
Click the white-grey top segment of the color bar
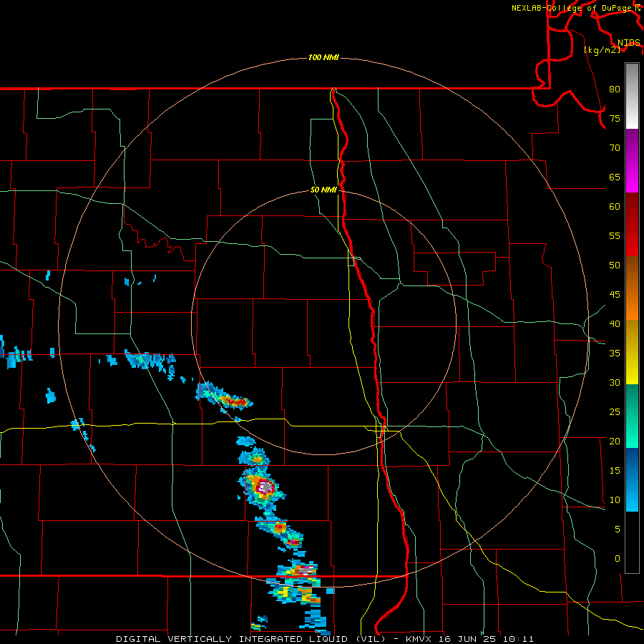[x=632, y=96]
